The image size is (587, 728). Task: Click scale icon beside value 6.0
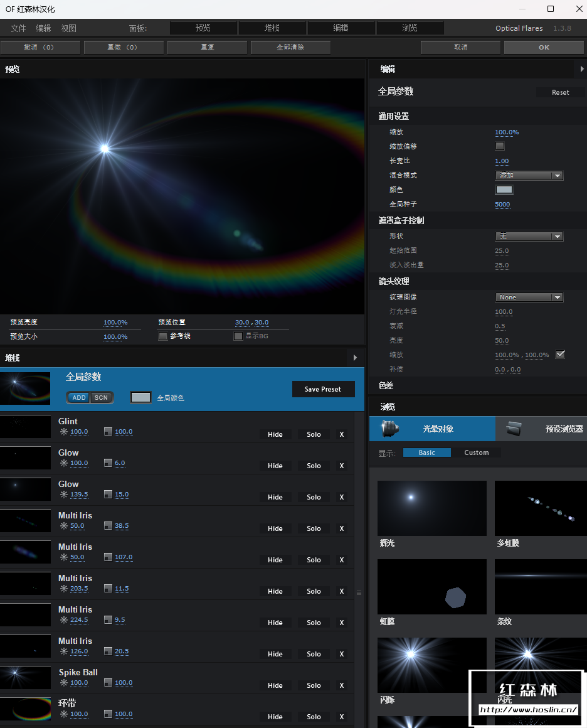108,463
